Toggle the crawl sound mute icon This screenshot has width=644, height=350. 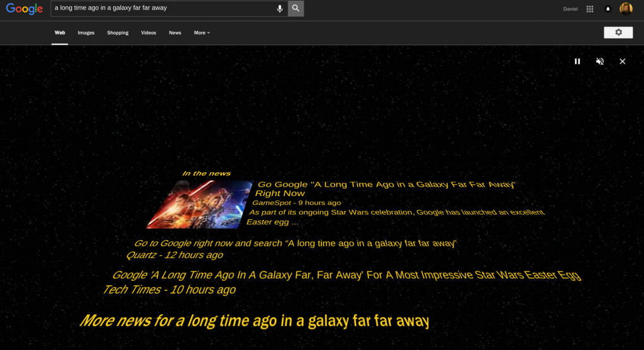[599, 61]
